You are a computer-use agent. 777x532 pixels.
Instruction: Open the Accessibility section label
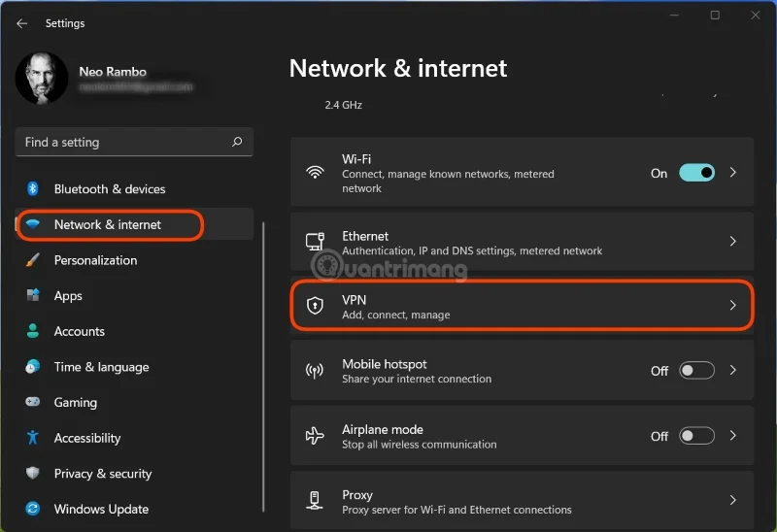pos(87,438)
